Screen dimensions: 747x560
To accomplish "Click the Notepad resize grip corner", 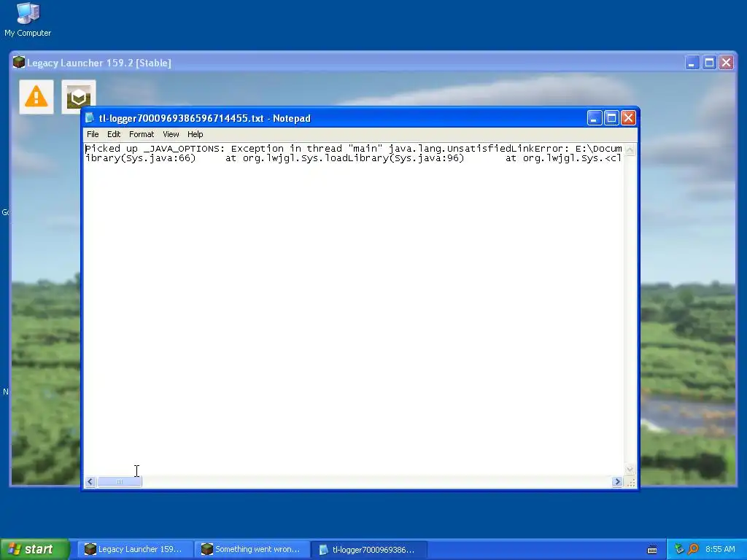I will [631, 483].
